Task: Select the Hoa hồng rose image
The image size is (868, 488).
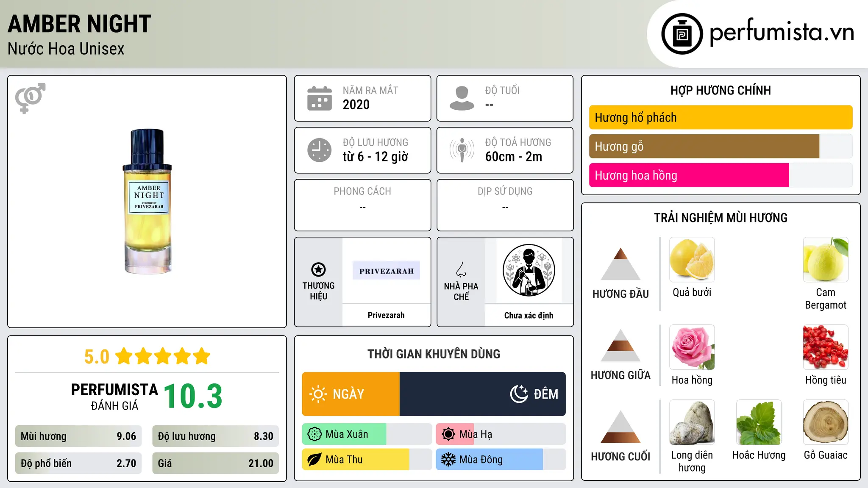Action: (692, 347)
